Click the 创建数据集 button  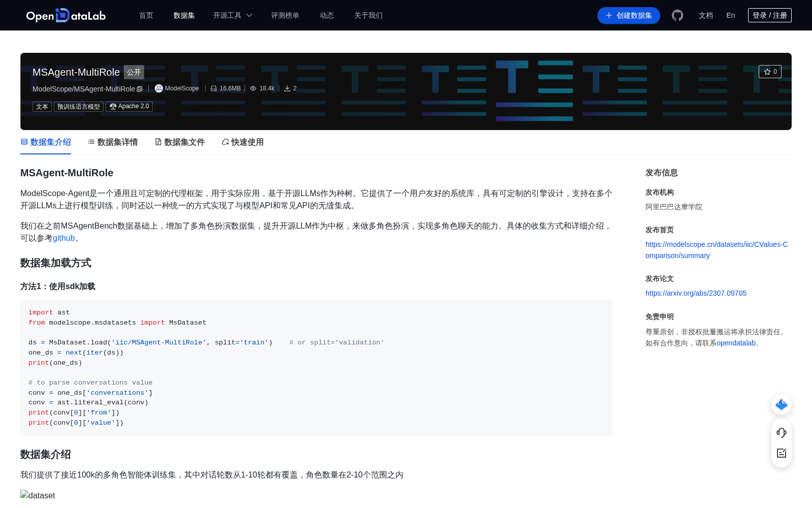pos(629,15)
